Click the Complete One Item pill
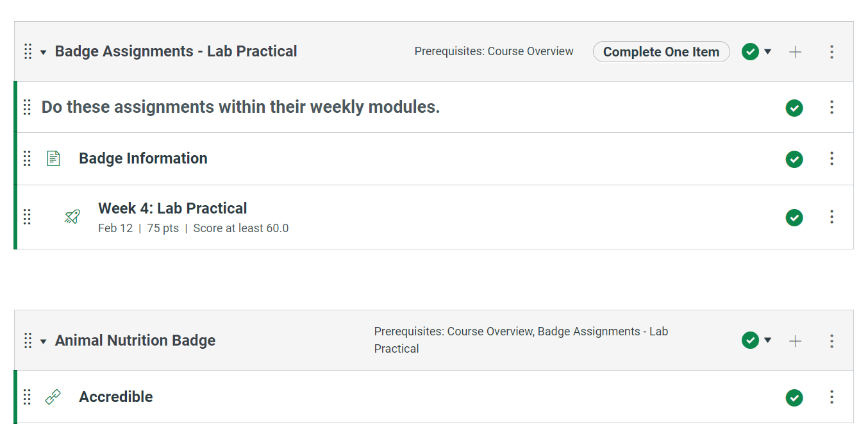Viewport: 868px width, 445px height. point(662,52)
